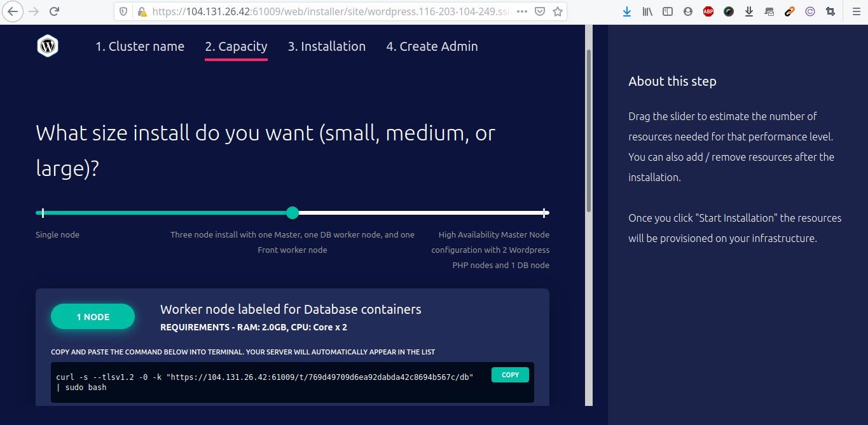868x425 pixels.
Task: Open the tracking protection shield icon
Action: (124, 11)
